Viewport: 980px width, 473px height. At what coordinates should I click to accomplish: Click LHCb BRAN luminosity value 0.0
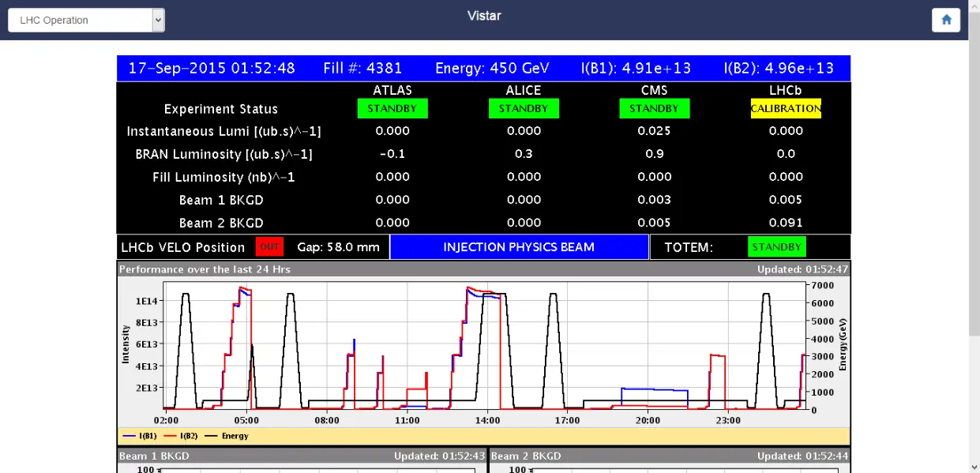pos(786,154)
